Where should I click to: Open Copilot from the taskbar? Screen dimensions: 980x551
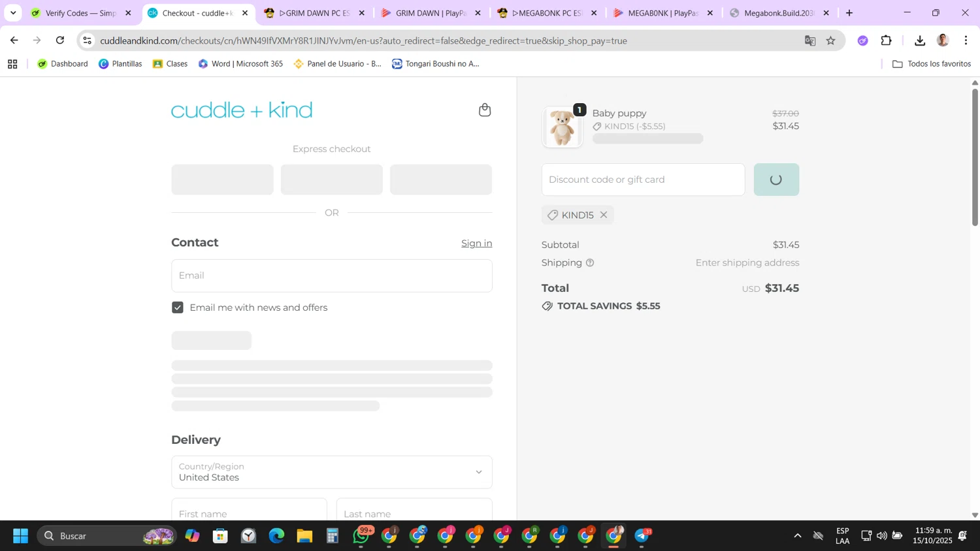192,536
